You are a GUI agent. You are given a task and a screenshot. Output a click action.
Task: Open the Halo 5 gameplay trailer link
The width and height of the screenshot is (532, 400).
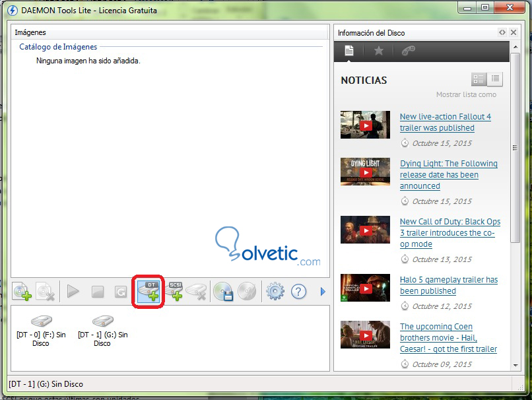449,285
